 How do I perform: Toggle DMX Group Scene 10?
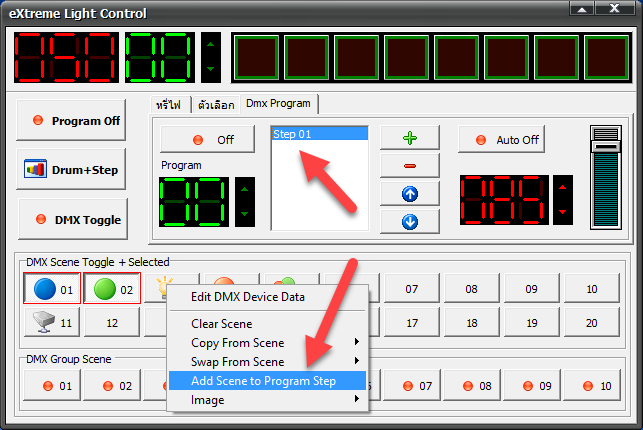[592, 386]
